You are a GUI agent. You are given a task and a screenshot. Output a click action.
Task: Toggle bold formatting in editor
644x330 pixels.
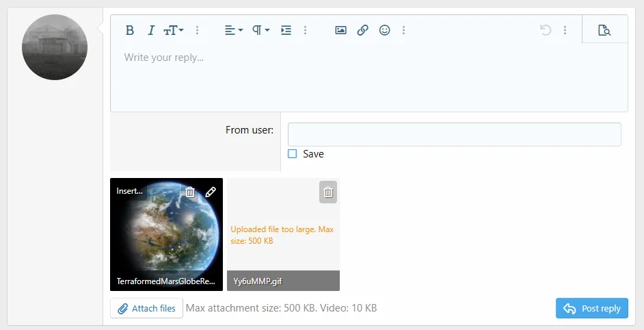point(130,30)
